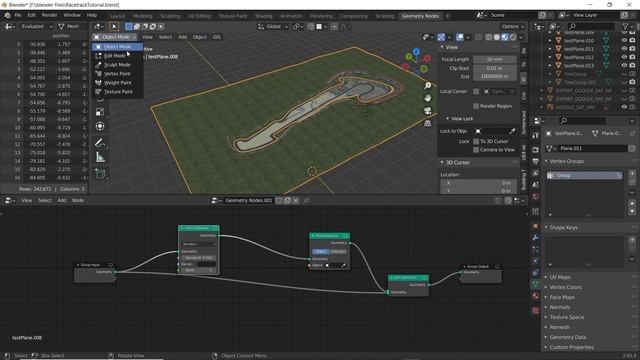640x360 pixels.
Task: Choose Texture Paint mode
Action: tap(117, 91)
